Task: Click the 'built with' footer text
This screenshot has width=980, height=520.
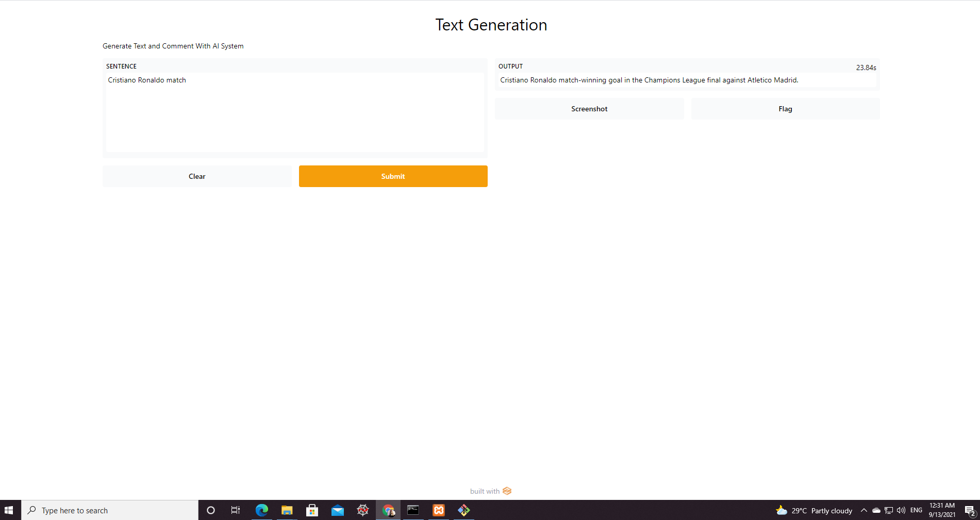Action: click(485, 491)
